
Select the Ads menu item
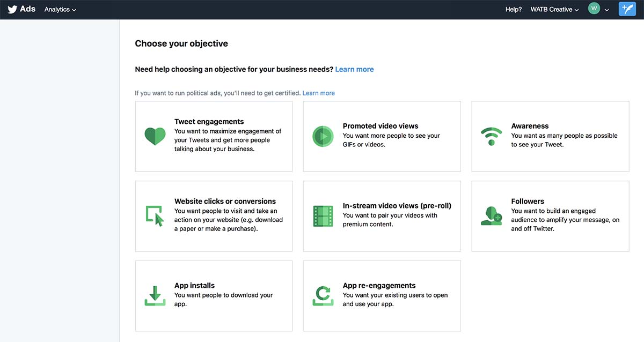pyautogui.click(x=27, y=9)
